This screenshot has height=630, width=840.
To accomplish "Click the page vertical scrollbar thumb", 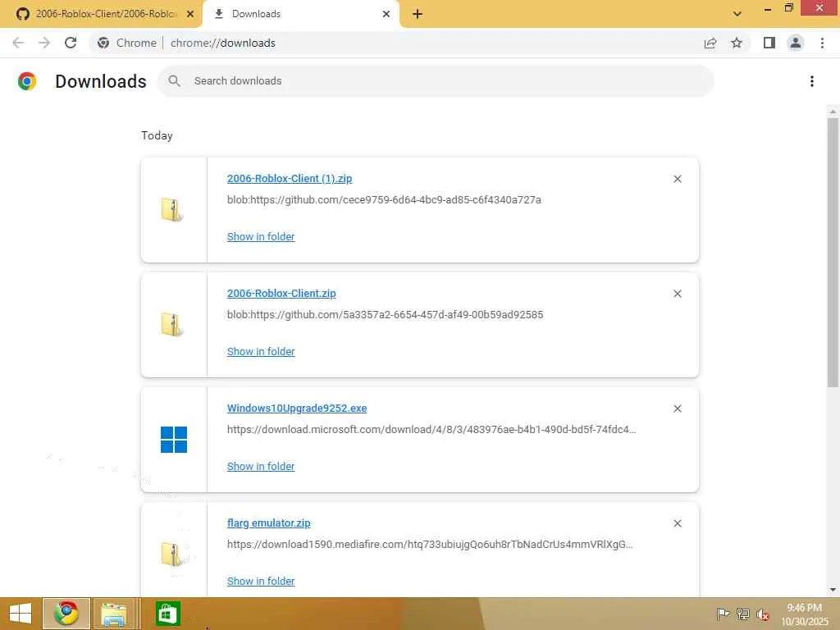I will point(833,252).
